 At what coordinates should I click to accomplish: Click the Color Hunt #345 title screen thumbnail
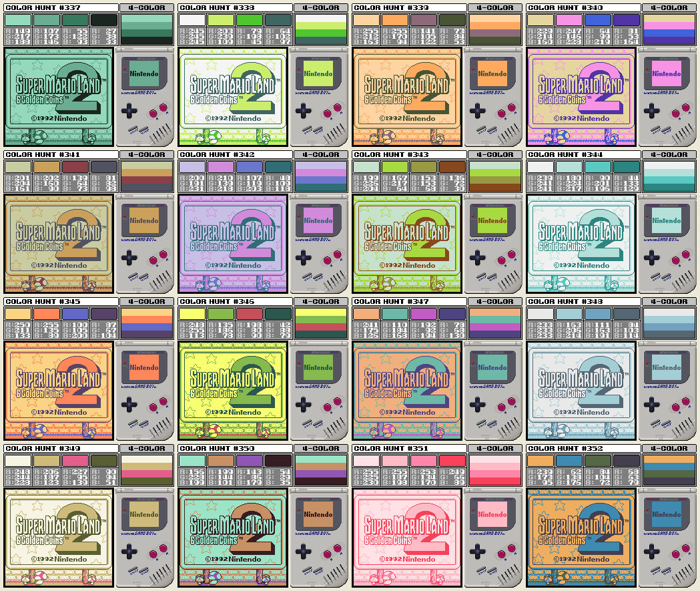click(x=59, y=391)
